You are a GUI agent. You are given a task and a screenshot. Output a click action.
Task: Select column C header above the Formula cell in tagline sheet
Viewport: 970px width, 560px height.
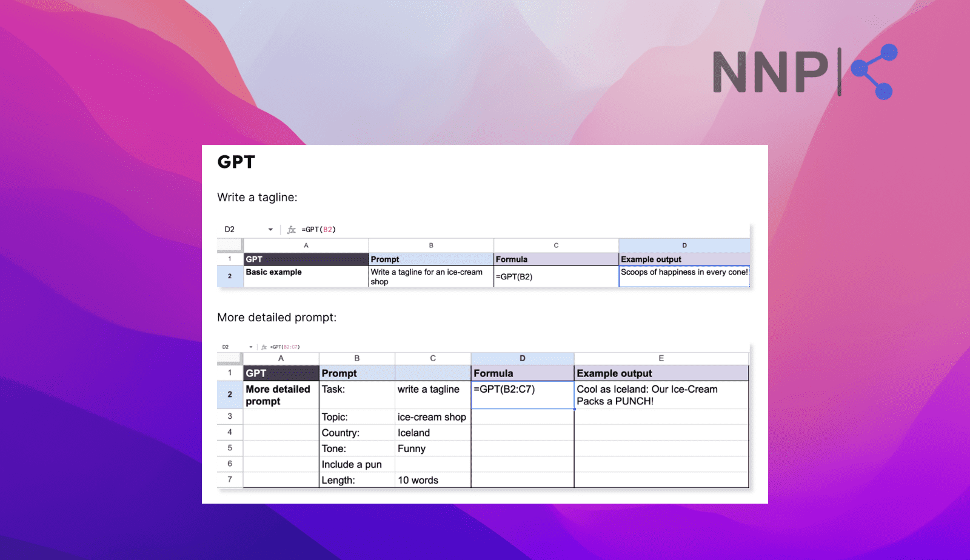tap(556, 245)
